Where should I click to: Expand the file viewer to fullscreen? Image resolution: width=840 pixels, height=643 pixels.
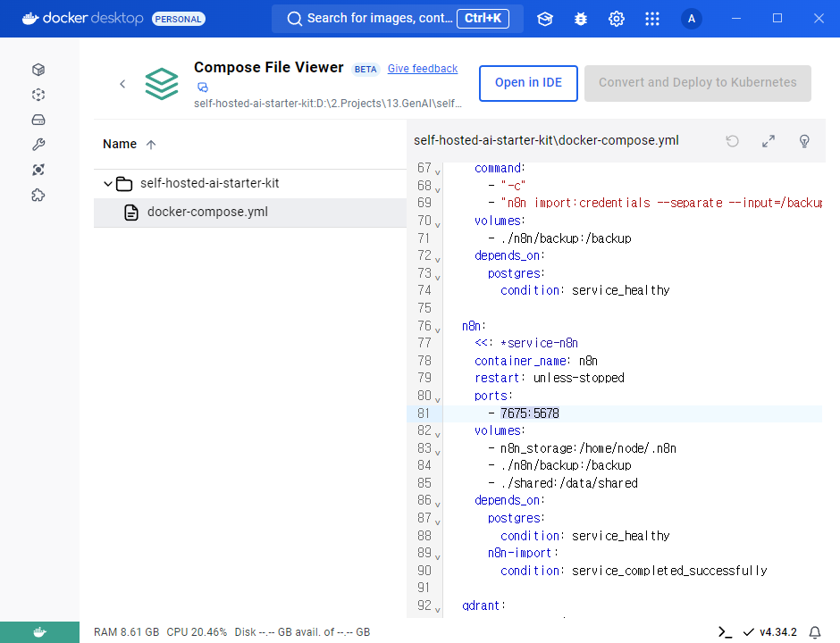point(769,141)
